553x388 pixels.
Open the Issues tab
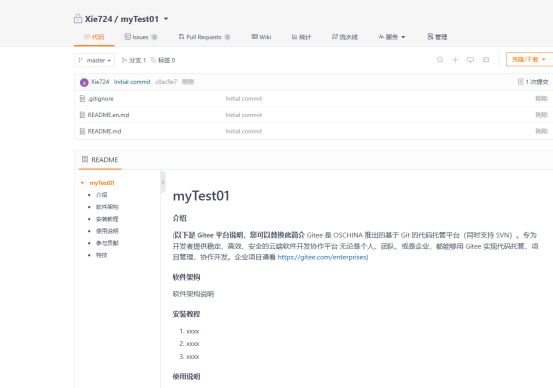coord(141,37)
